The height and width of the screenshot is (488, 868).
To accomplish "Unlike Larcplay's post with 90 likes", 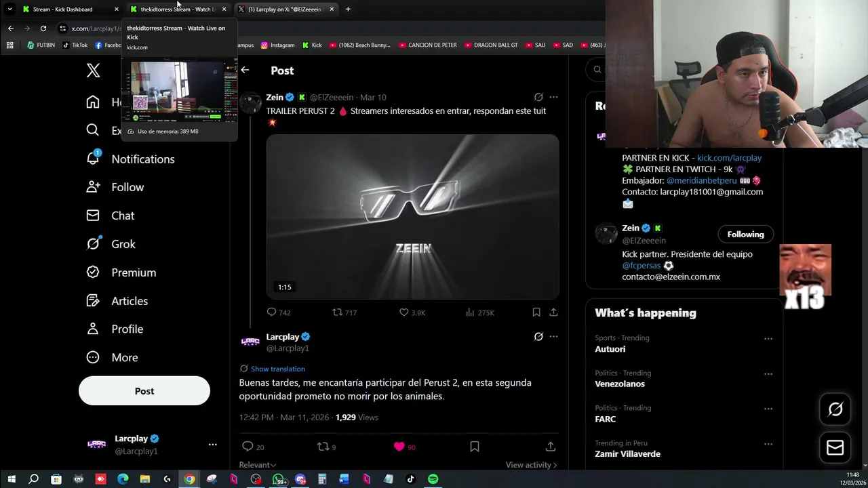I will coord(404,447).
